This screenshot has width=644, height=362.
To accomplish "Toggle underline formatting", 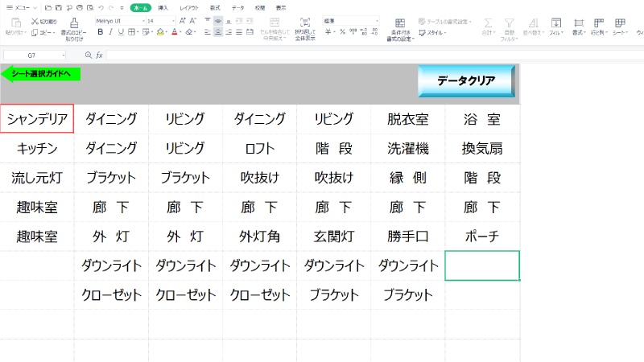I will pyautogui.click(x=122, y=32).
